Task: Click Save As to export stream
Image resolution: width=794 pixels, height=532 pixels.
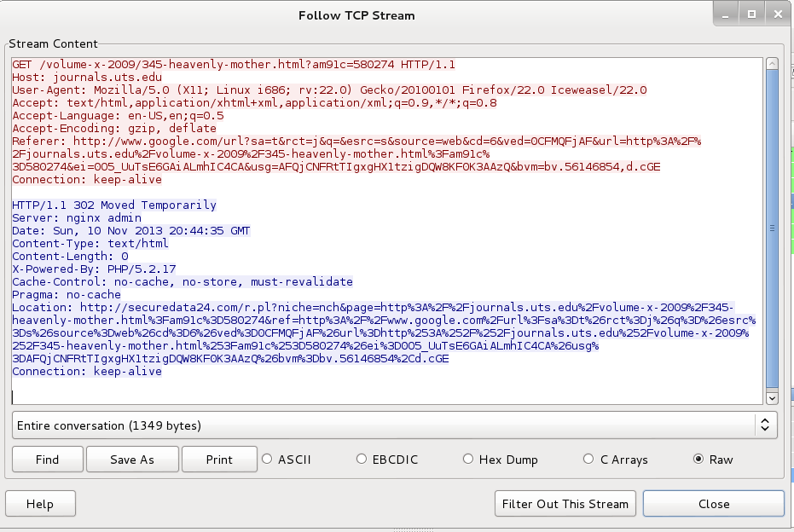Action: click(132, 460)
